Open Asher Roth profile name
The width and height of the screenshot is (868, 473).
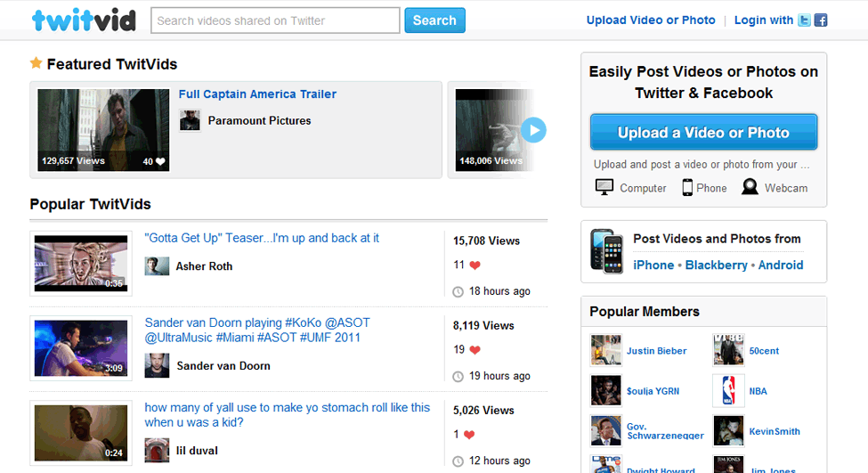click(204, 266)
